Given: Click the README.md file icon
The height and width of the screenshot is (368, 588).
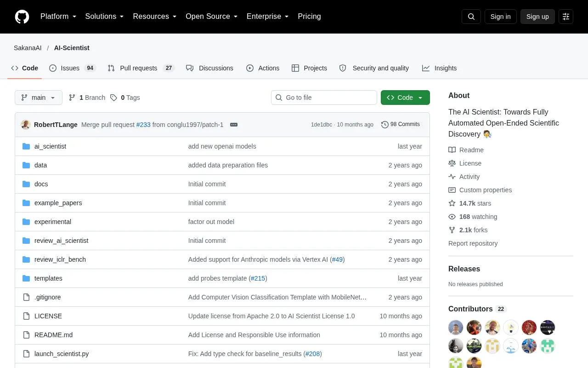Looking at the screenshot, I should click(x=26, y=335).
